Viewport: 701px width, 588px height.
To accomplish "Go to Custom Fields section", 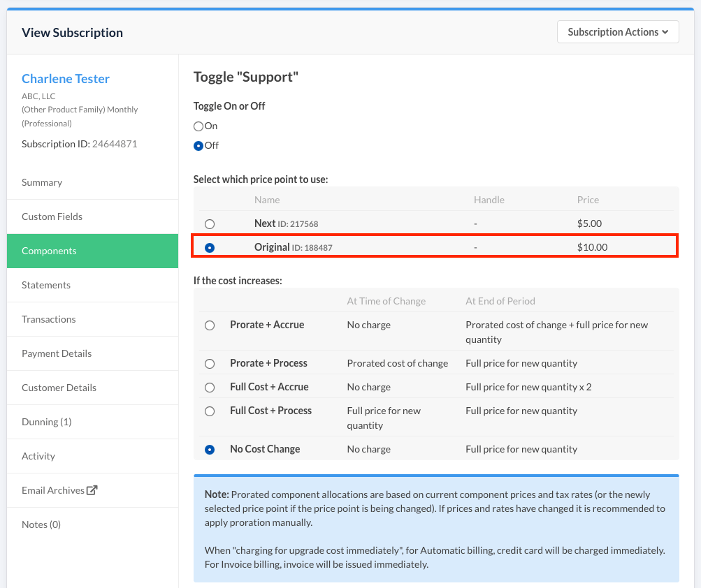I will pyautogui.click(x=52, y=216).
